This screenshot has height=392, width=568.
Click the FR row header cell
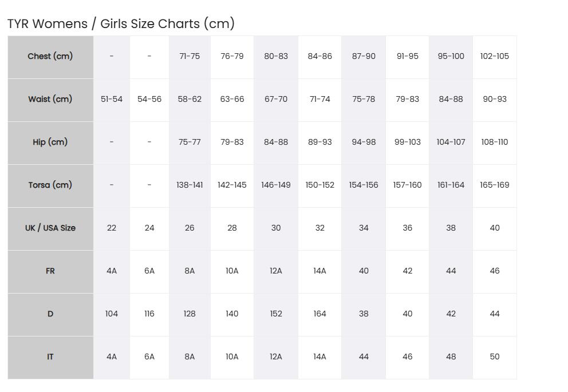tap(50, 271)
